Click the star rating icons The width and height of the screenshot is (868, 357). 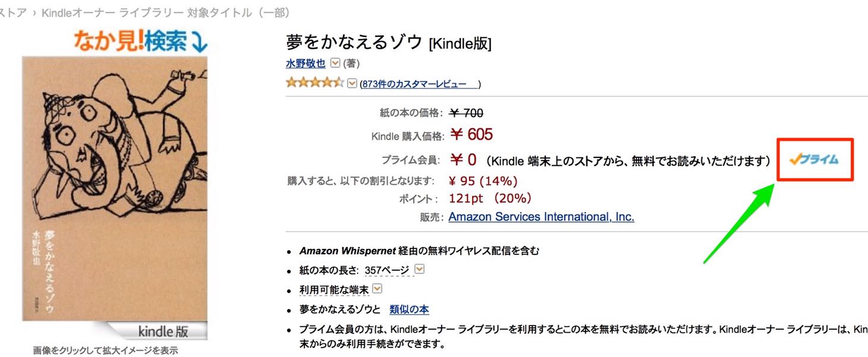tap(315, 83)
